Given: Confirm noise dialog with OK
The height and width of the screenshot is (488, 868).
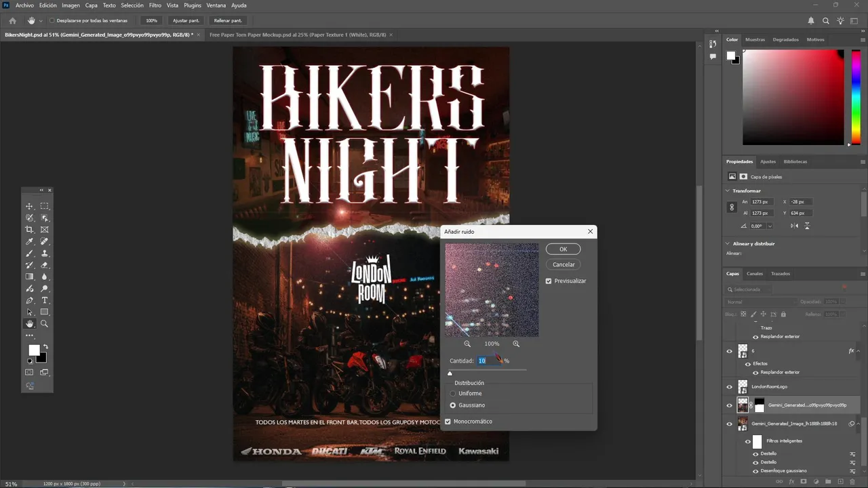Looking at the screenshot, I should coord(563,249).
